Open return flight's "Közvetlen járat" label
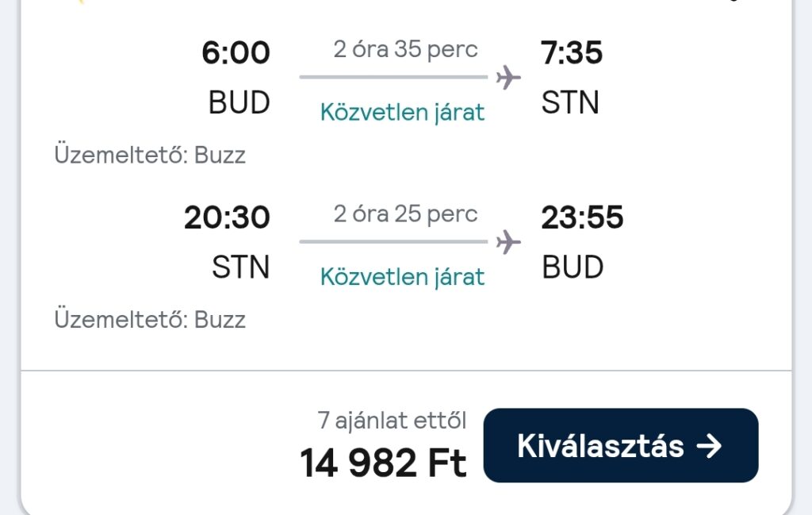This screenshot has width=812, height=515. (x=402, y=277)
